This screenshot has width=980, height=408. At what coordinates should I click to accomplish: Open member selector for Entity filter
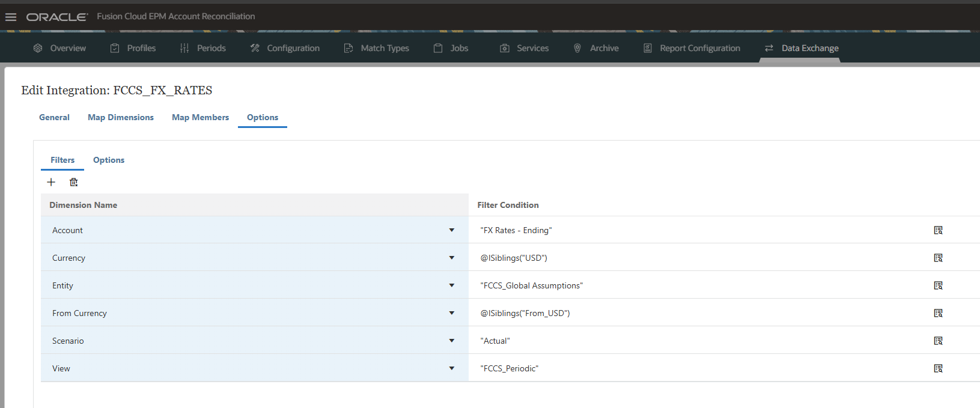[x=938, y=285]
